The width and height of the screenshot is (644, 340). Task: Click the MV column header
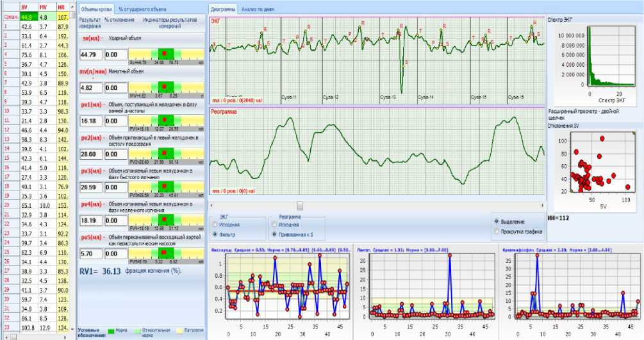[x=47, y=8]
